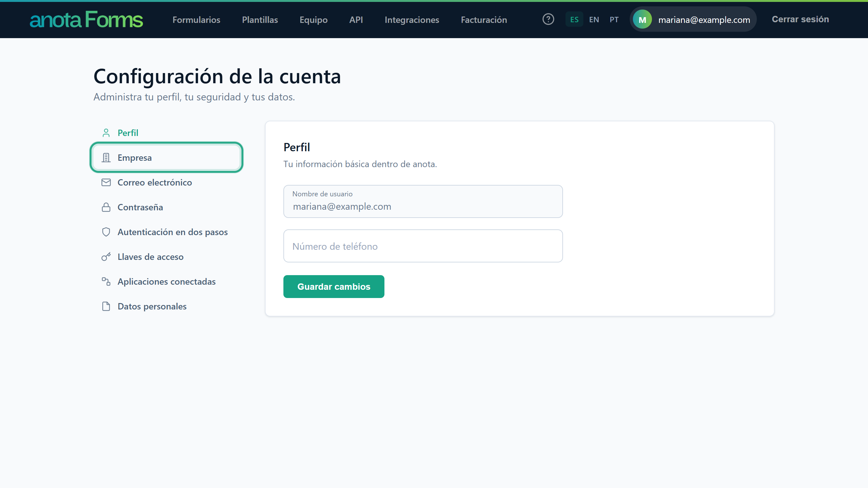
Task: Click Cerrar sesión link
Action: [800, 19]
